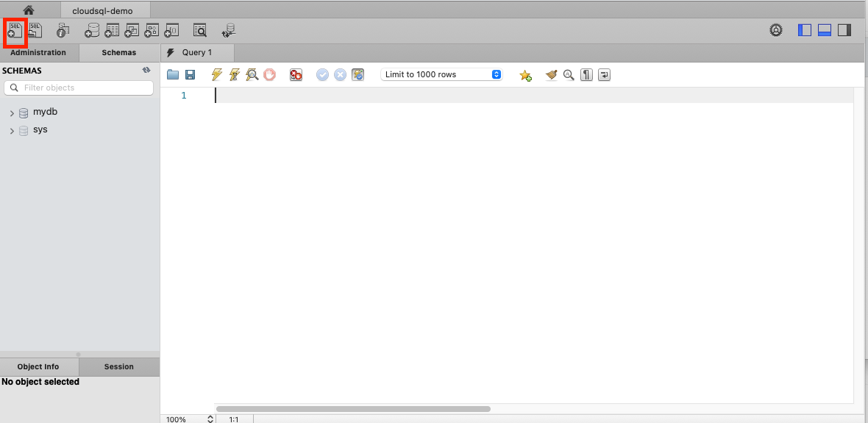Show the find panel magnifier
Image resolution: width=868 pixels, height=423 pixels.
[569, 75]
